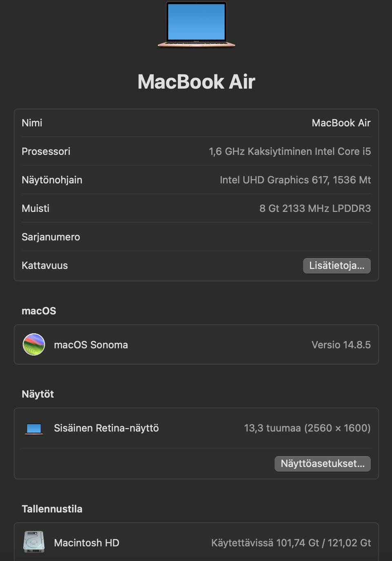Click the large MacBook Air title
The width and height of the screenshot is (392, 561).
(196, 82)
